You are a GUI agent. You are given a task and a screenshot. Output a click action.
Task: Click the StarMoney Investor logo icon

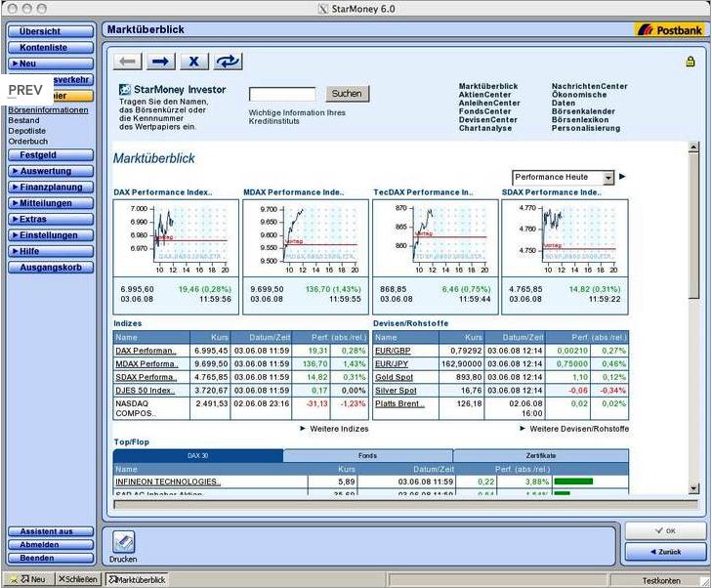125,90
